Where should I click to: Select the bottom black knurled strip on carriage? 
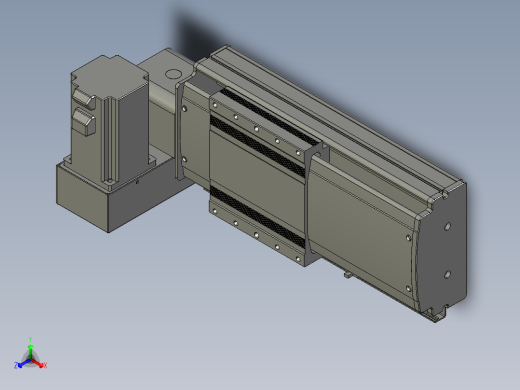click(x=257, y=216)
